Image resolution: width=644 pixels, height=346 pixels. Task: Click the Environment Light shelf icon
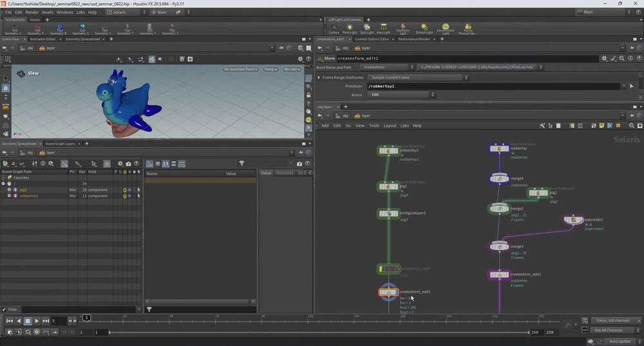(445, 28)
